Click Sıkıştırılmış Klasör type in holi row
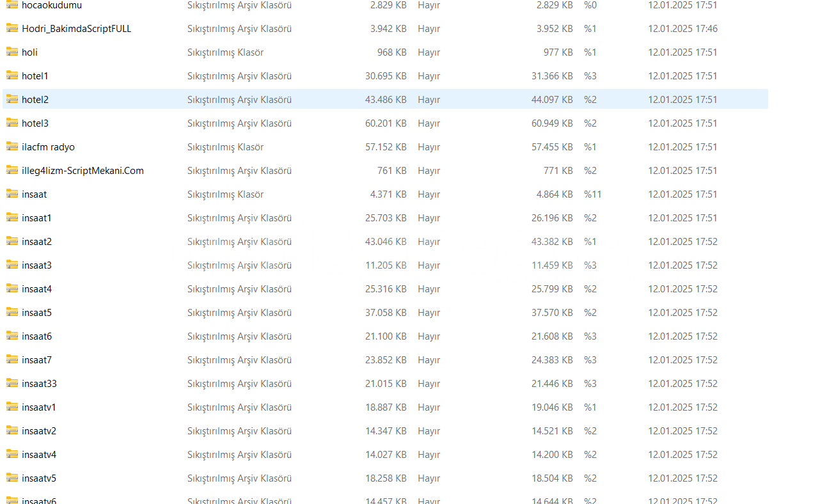 [x=225, y=52]
